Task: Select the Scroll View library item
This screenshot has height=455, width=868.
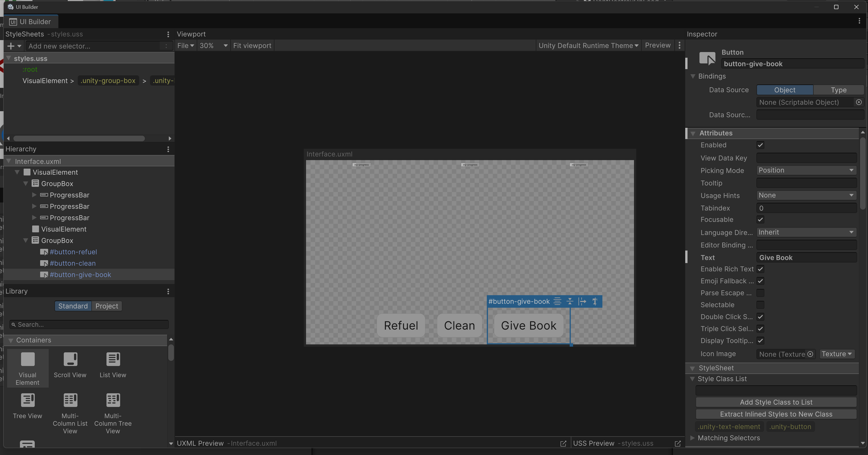Action: pyautogui.click(x=70, y=365)
